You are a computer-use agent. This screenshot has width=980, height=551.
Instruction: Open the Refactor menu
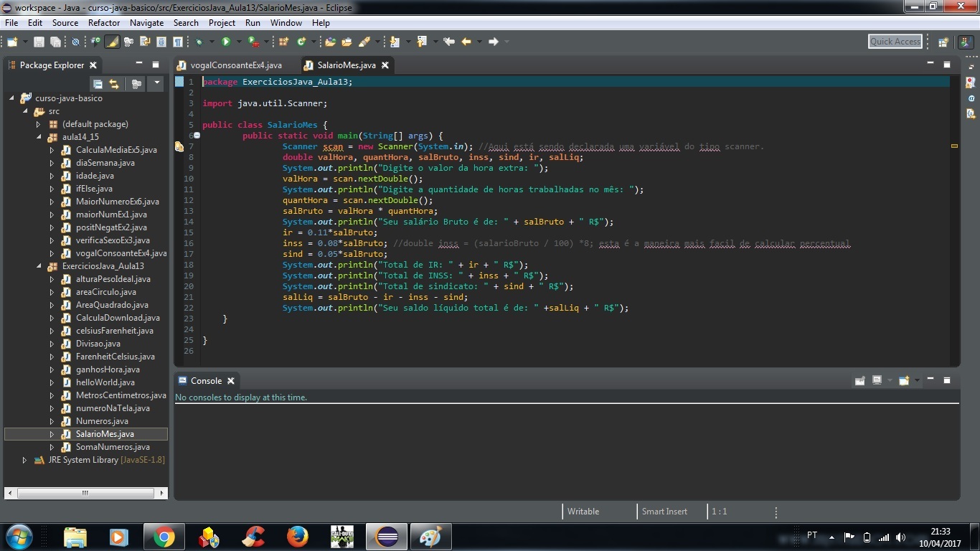click(104, 23)
